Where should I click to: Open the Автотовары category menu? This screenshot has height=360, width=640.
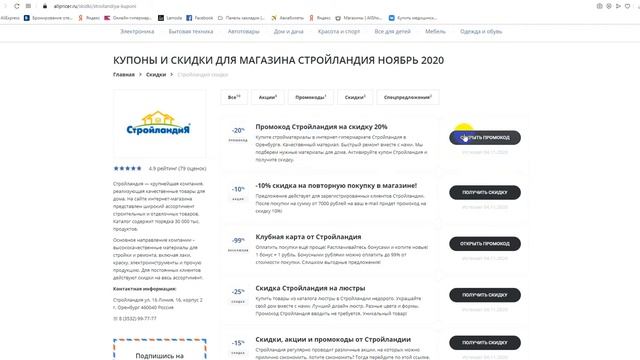pos(244,31)
